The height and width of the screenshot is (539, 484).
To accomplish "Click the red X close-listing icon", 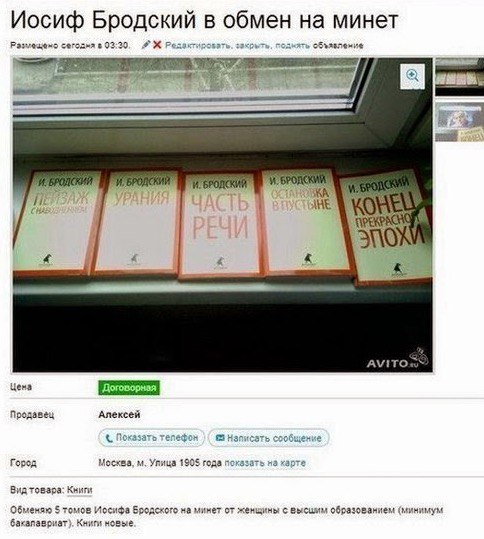I will [157, 45].
